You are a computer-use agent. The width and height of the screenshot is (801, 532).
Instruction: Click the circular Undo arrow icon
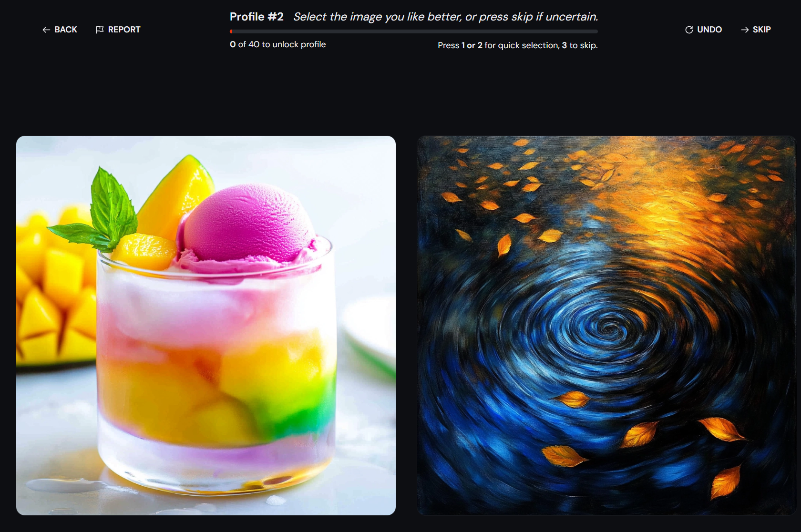(689, 30)
